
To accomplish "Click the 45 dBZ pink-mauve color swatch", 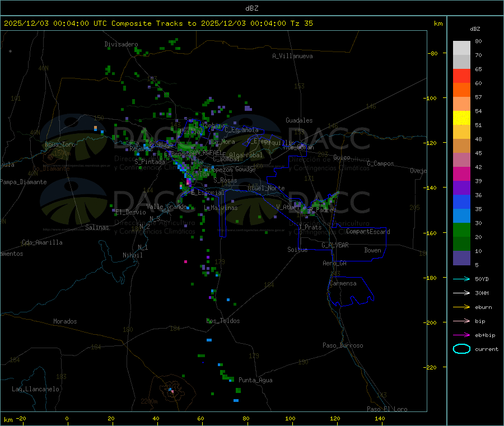I will [x=461, y=160].
